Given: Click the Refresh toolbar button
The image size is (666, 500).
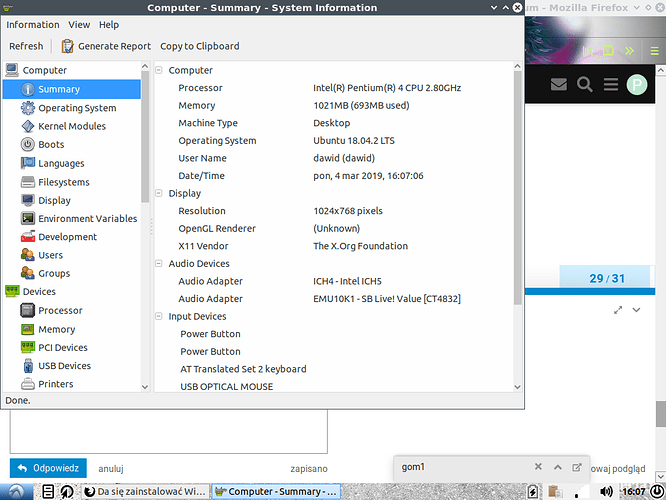Looking at the screenshot, I should [x=26, y=46].
